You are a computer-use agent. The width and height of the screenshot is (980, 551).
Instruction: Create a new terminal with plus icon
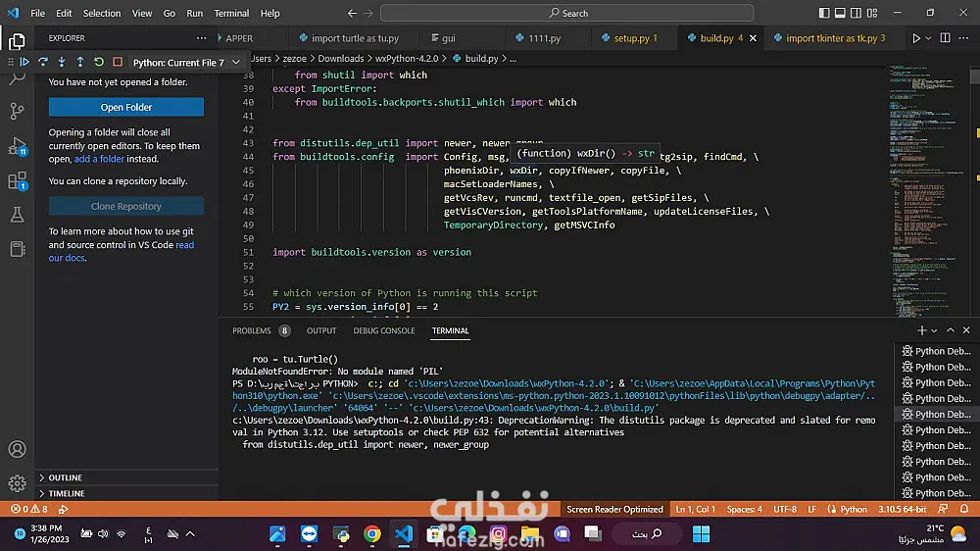point(921,330)
